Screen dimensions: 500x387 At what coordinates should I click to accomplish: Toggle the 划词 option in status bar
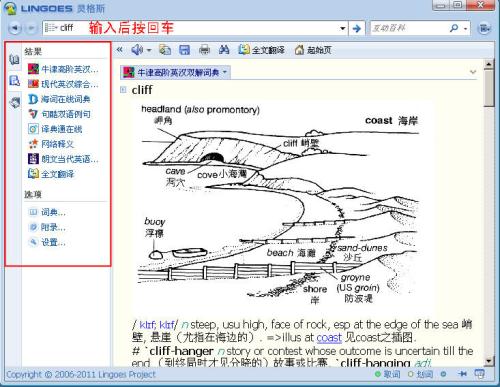coord(420,374)
